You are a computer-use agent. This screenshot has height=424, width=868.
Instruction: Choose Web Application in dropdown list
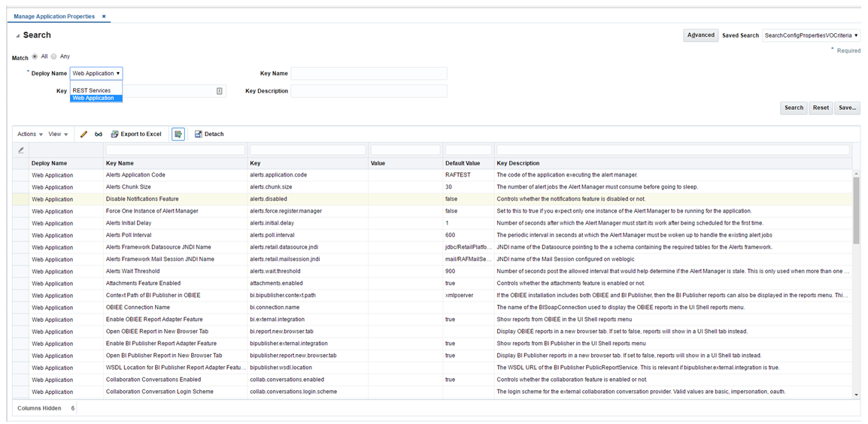[x=96, y=98]
